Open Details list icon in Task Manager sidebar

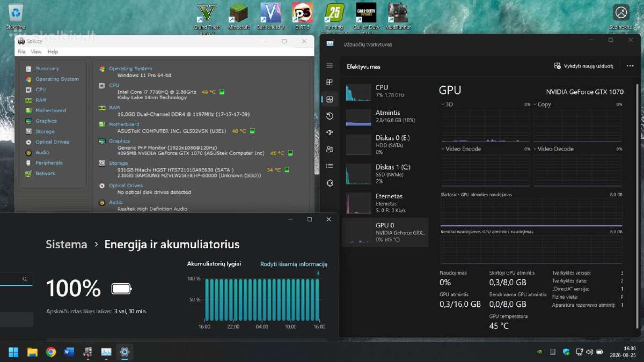(330, 166)
